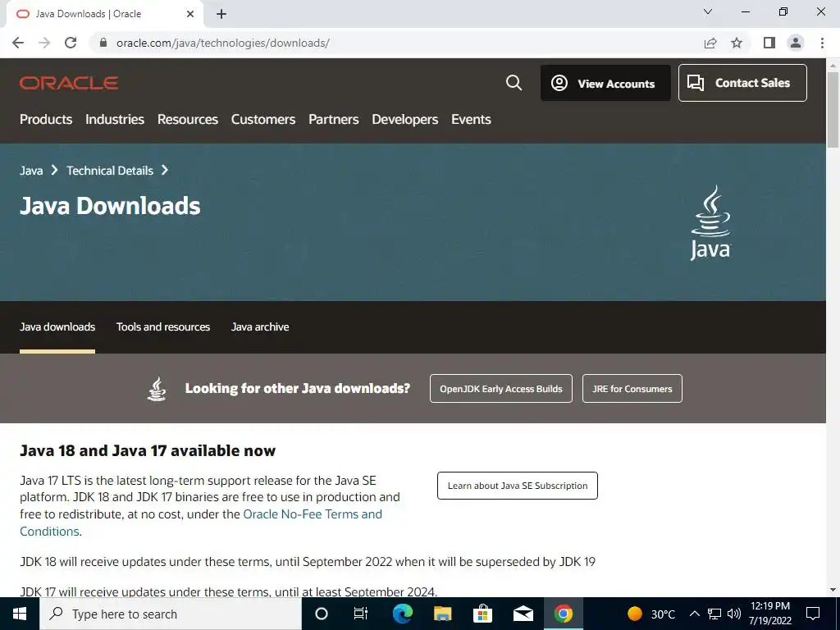Click the JRE for Consumers button
Image resolution: width=840 pixels, height=630 pixels.
[632, 388]
